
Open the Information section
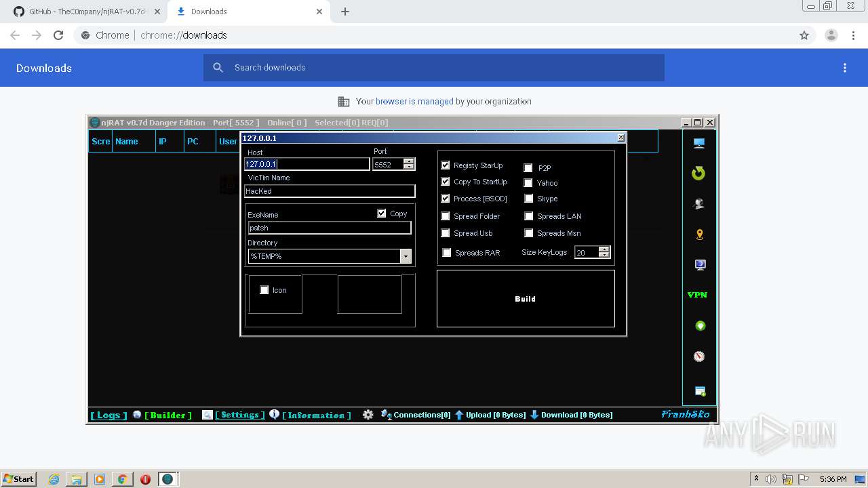(317, 415)
